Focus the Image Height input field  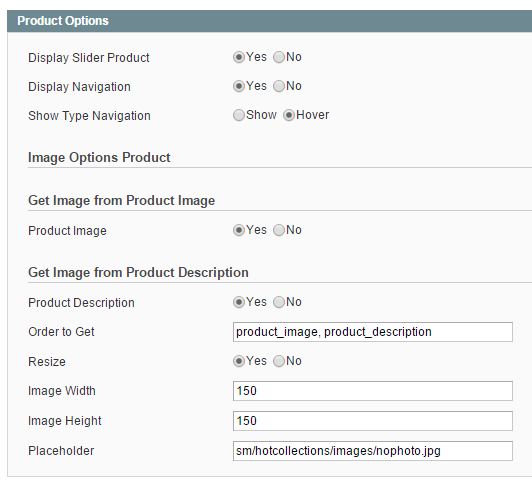373,421
